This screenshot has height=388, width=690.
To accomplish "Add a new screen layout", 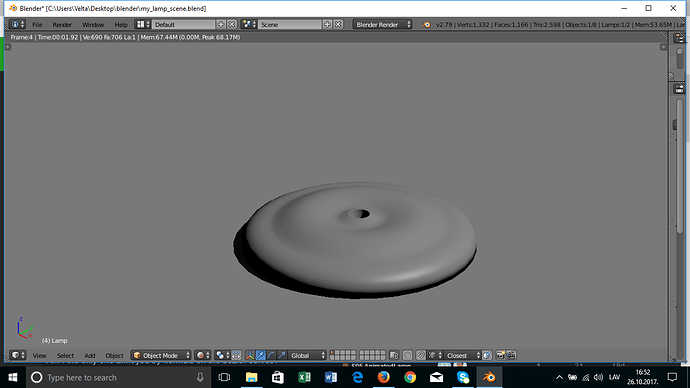I will click(221, 25).
